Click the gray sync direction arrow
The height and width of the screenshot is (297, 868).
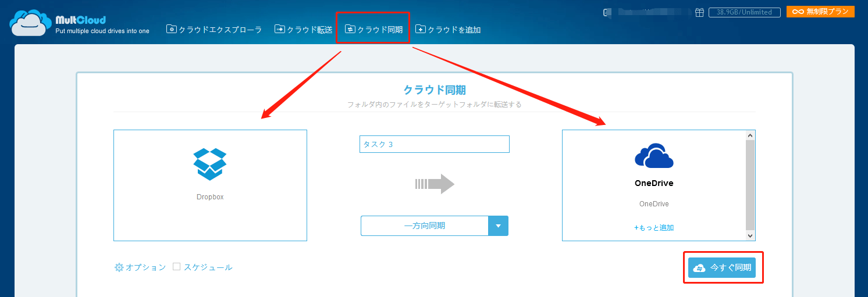(x=435, y=184)
